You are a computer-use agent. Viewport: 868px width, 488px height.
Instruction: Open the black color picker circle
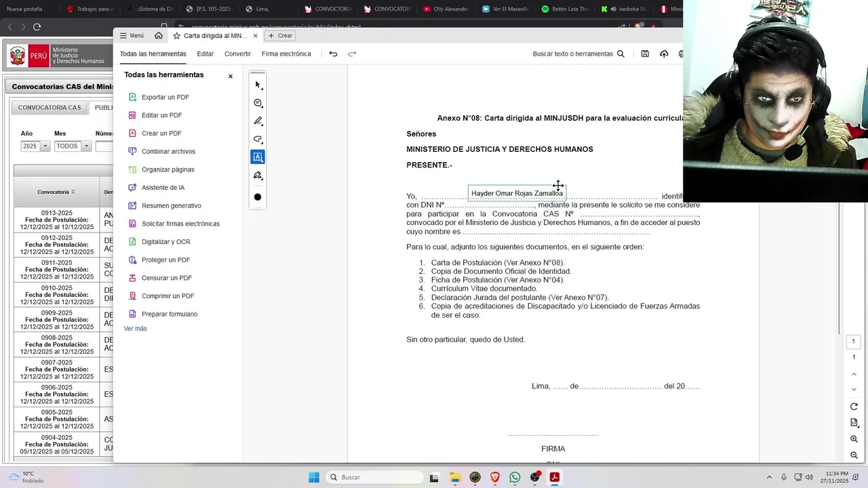coord(258,197)
